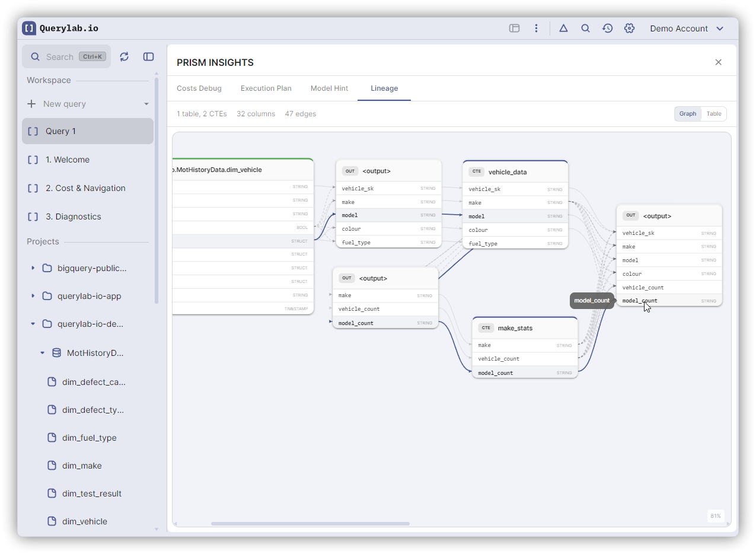Click the refresh icon beside the search box
This screenshot has height=554, width=756.
point(124,57)
